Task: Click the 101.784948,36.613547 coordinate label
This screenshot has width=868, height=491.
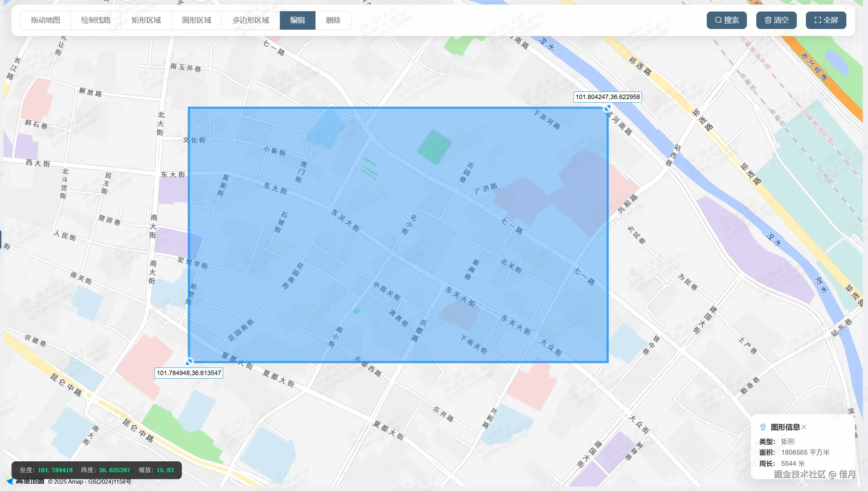Action: coord(189,373)
